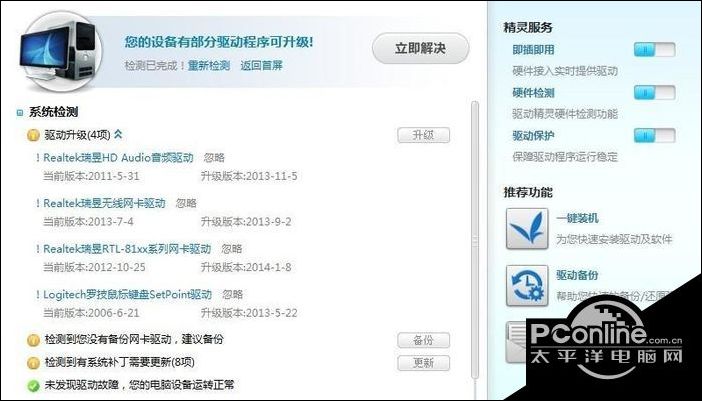Click the warning icon beside 驱动升级(4项)
Screen dimensions: 702x401
[x=33, y=135]
